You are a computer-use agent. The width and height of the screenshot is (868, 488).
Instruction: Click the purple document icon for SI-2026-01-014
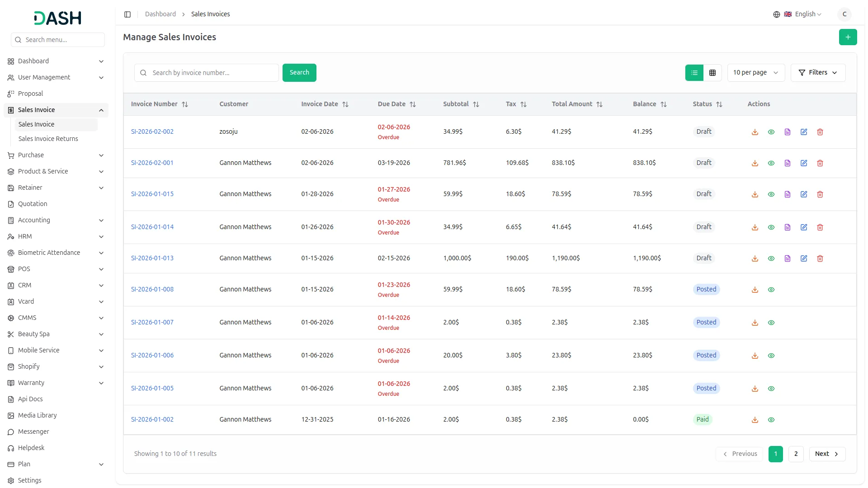point(787,227)
